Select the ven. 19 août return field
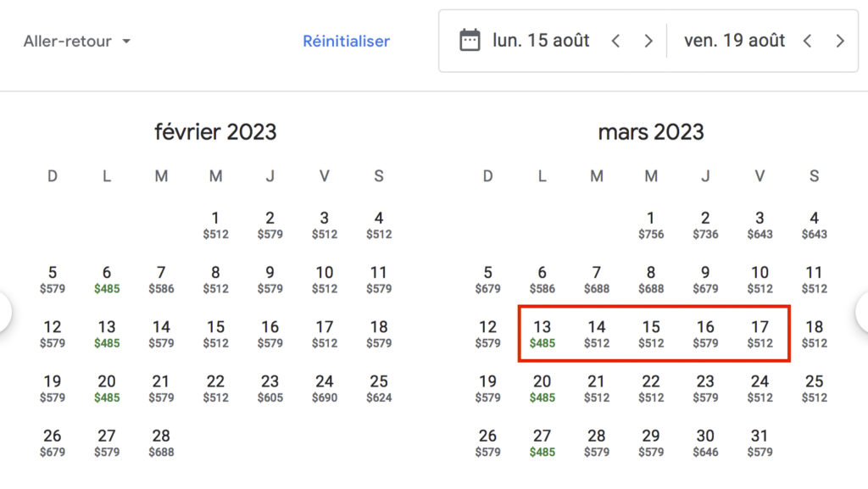Screen dimensions: 868x489 734,41
